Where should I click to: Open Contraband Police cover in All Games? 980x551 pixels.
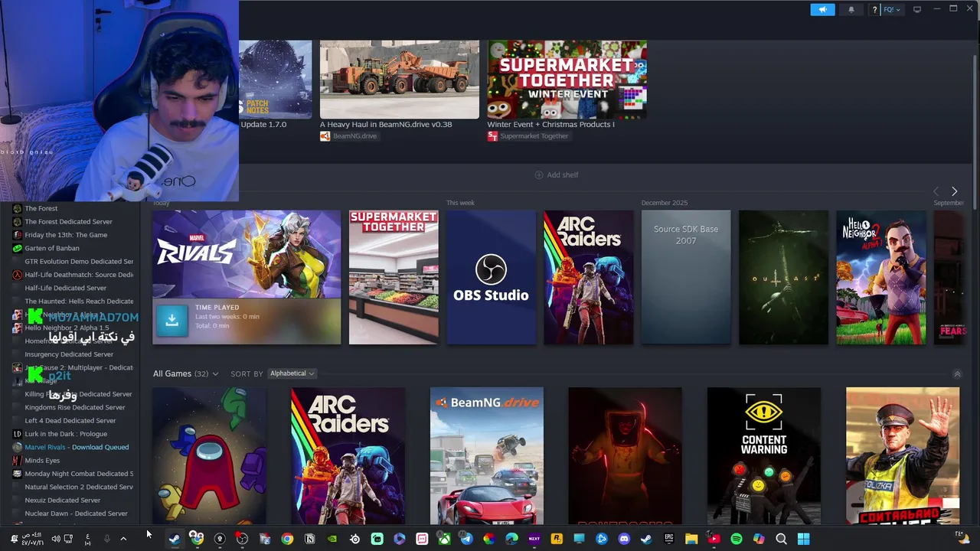(903, 456)
